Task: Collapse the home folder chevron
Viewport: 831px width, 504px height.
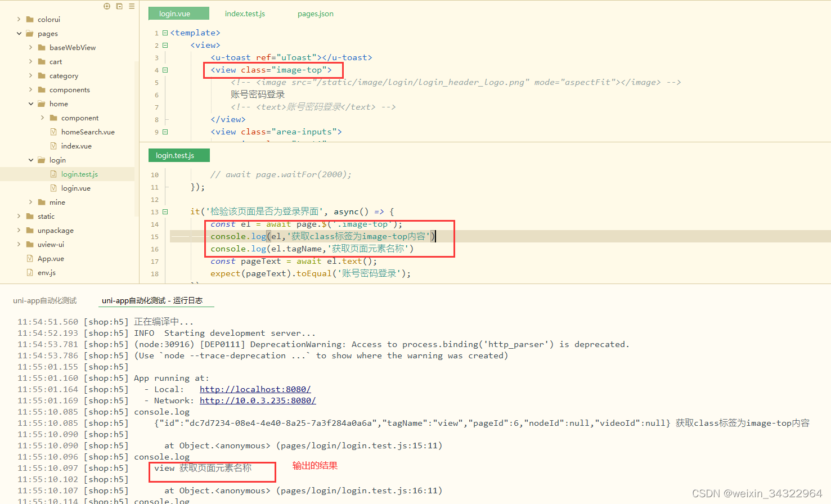Action: pyautogui.click(x=30, y=103)
